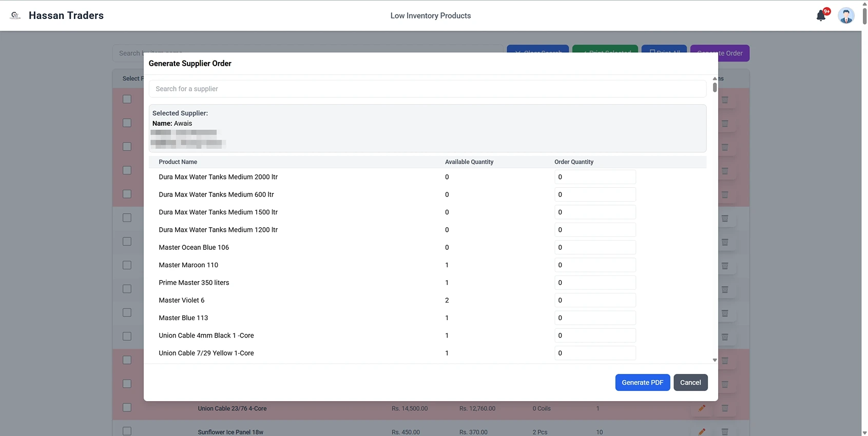Screen dimensions: 868x436
Task: Check the box for Sunflower Ice Panel 18w
Action: (x=127, y=431)
